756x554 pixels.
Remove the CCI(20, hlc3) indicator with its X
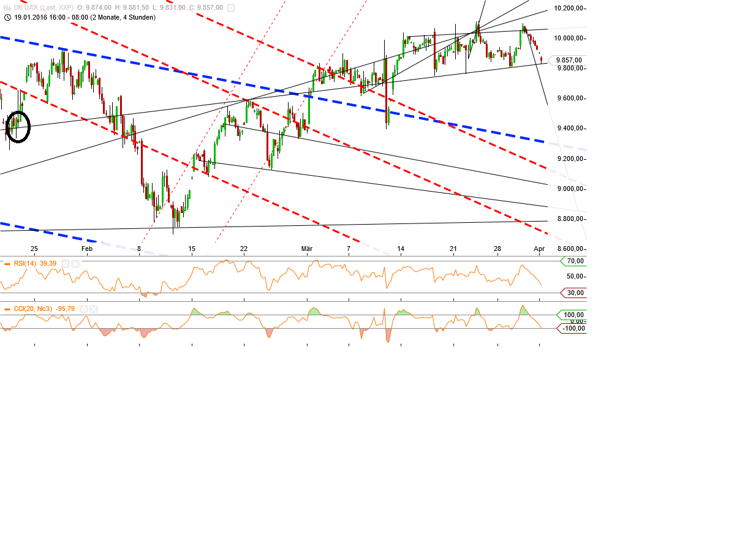click(x=93, y=309)
